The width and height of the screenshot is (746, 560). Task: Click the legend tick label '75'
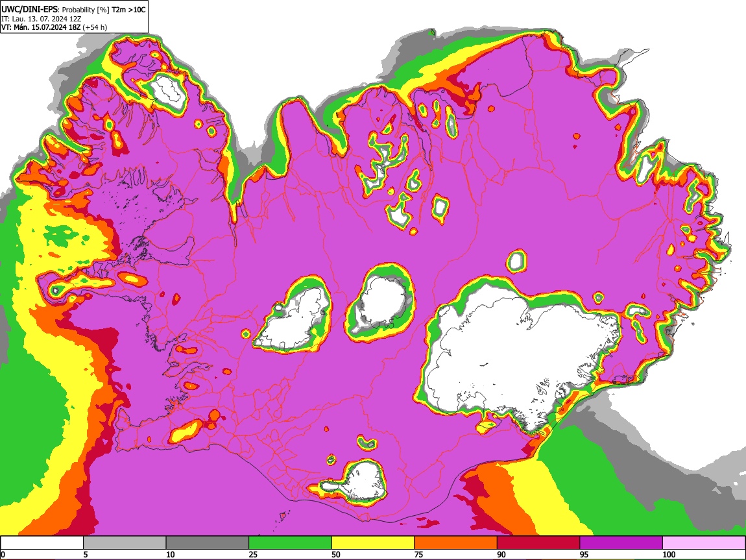418,554
